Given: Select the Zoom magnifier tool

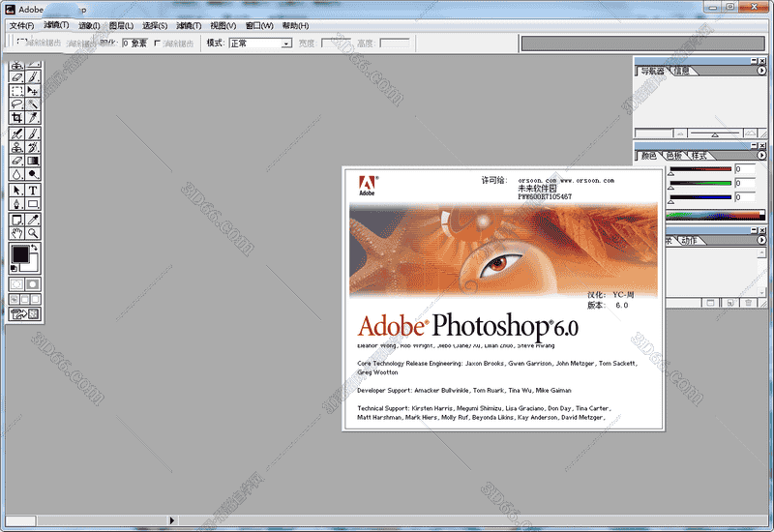Looking at the screenshot, I should [x=33, y=233].
